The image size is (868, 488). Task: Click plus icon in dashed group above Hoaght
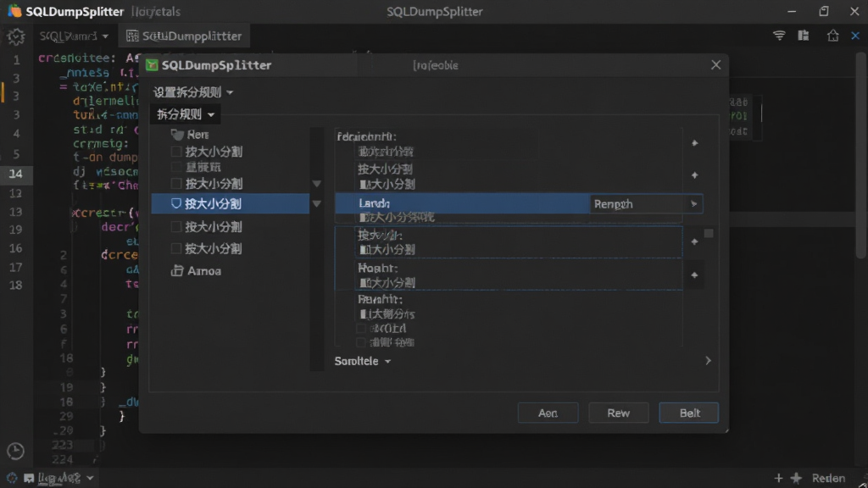[695, 241]
